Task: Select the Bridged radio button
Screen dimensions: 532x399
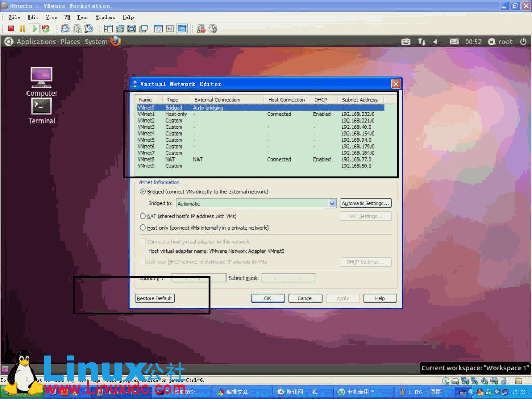Action: point(143,192)
